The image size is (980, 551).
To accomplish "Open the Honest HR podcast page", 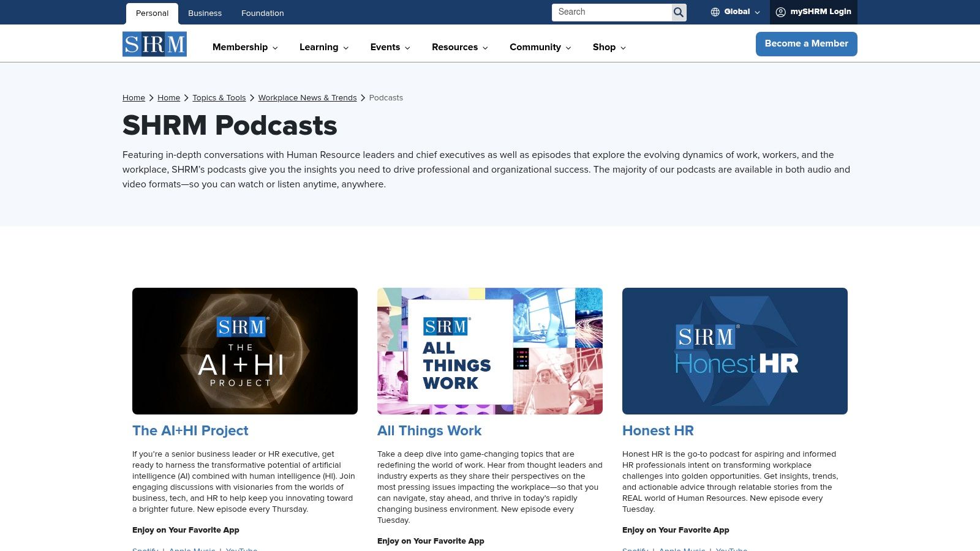I will click(x=658, y=430).
